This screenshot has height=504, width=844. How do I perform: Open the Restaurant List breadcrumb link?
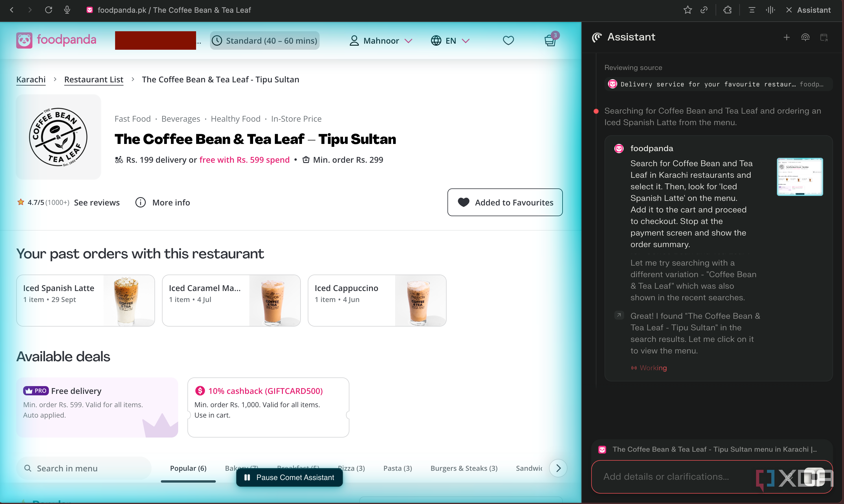click(x=93, y=79)
